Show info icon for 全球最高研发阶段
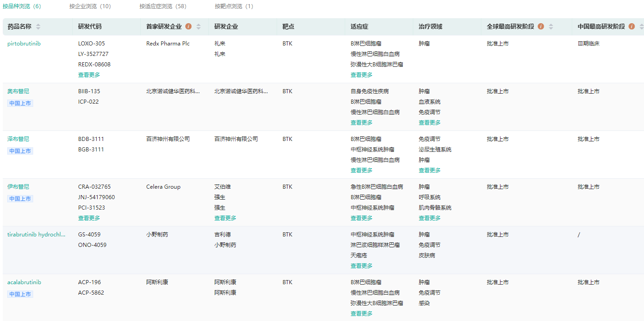The image size is (644, 321). click(541, 26)
